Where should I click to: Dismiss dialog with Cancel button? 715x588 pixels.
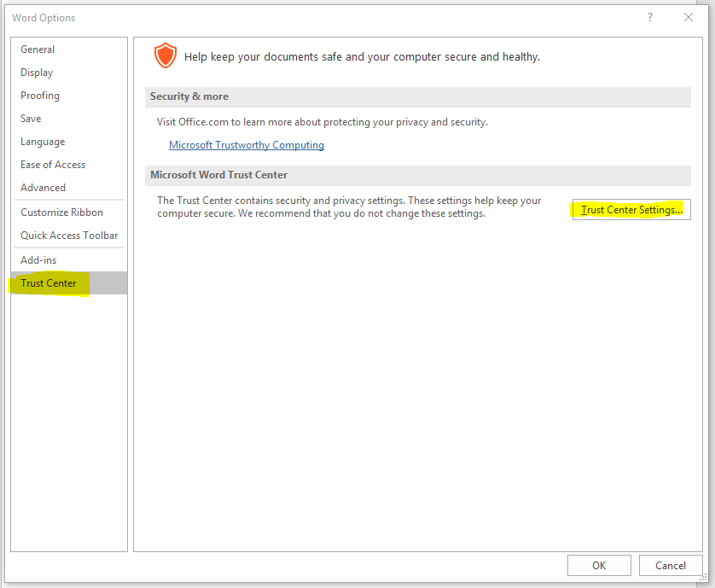coord(671,566)
